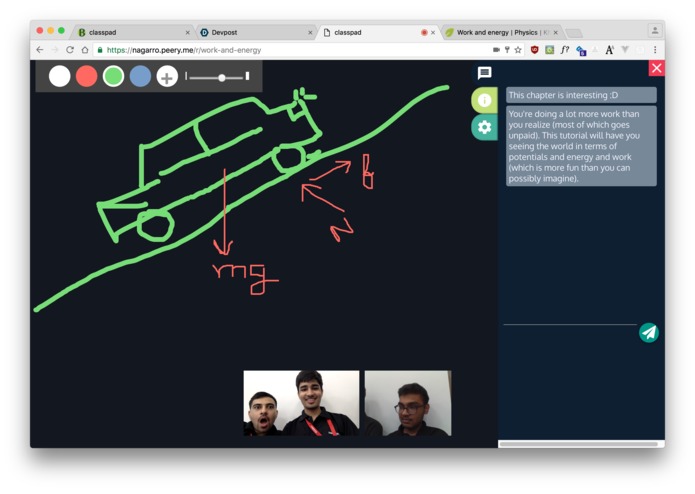This screenshot has width=695, height=494.
Task: Select the white pen color
Action: coord(59,77)
